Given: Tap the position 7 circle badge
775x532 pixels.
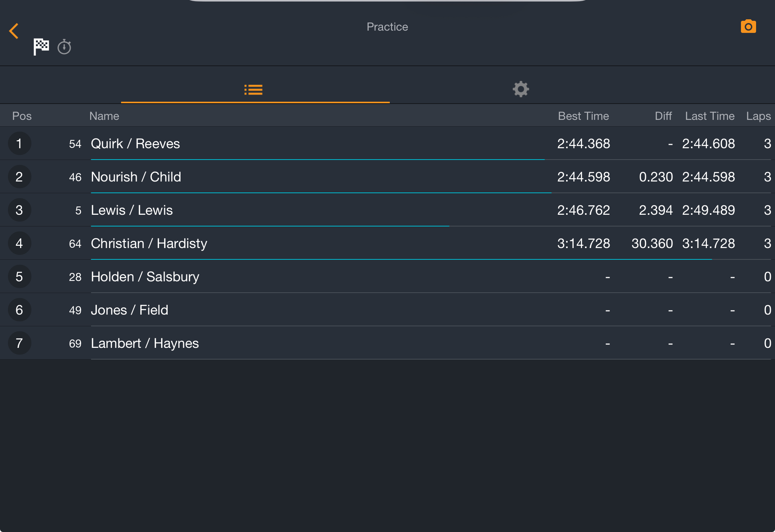Looking at the screenshot, I should coord(19,343).
